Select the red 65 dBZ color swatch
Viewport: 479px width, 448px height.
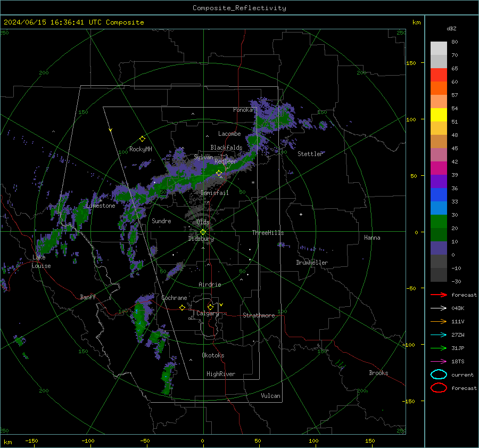point(439,75)
